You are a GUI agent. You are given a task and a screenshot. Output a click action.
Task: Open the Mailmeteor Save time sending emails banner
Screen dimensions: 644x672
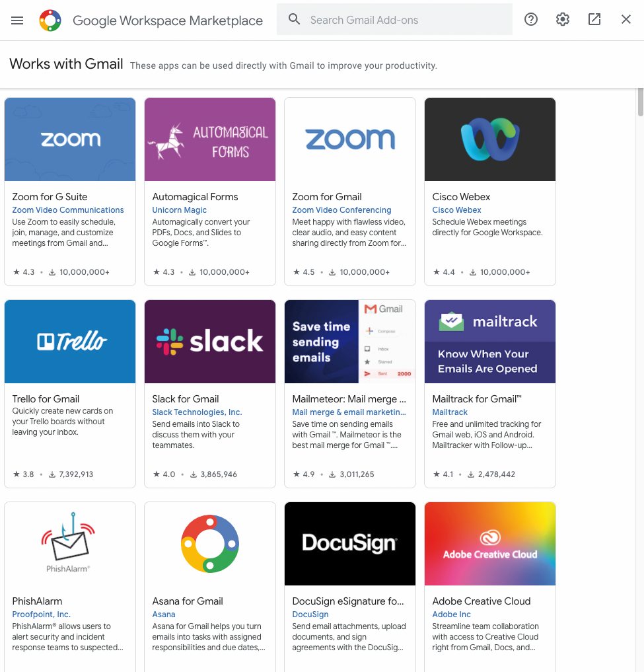pyautogui.click(x=350, y=342)
